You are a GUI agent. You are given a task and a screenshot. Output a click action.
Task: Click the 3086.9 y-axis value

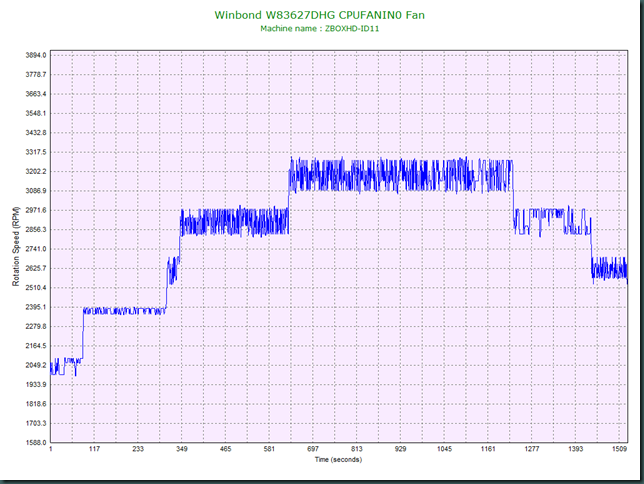pyautogui.click(x=36, y=191)
